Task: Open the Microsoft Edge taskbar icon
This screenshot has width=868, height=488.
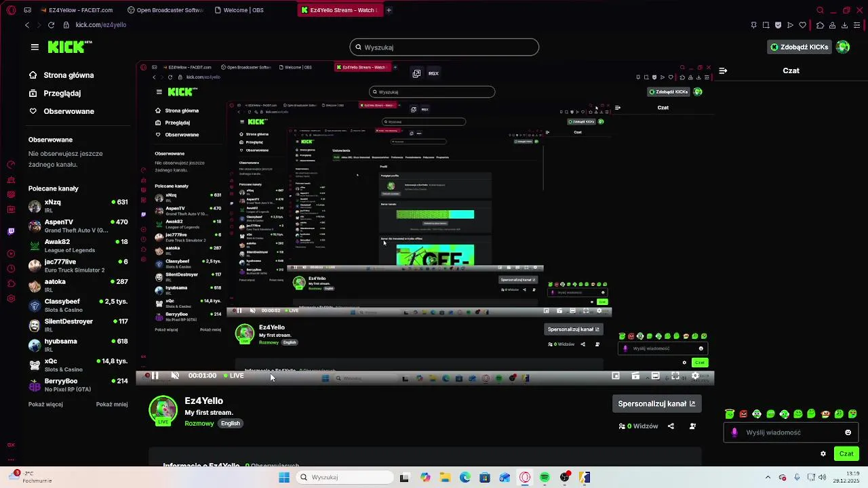Action: [x=465, y=477]
